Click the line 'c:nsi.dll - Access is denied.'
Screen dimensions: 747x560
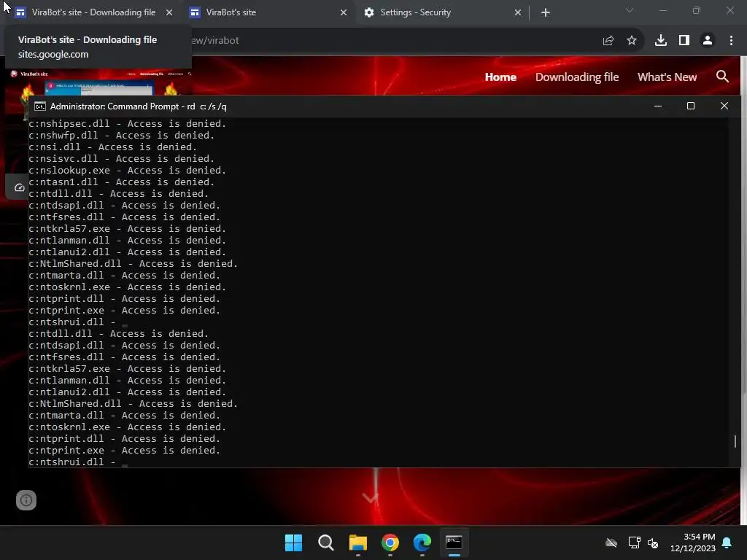click(x=112, y=147)
